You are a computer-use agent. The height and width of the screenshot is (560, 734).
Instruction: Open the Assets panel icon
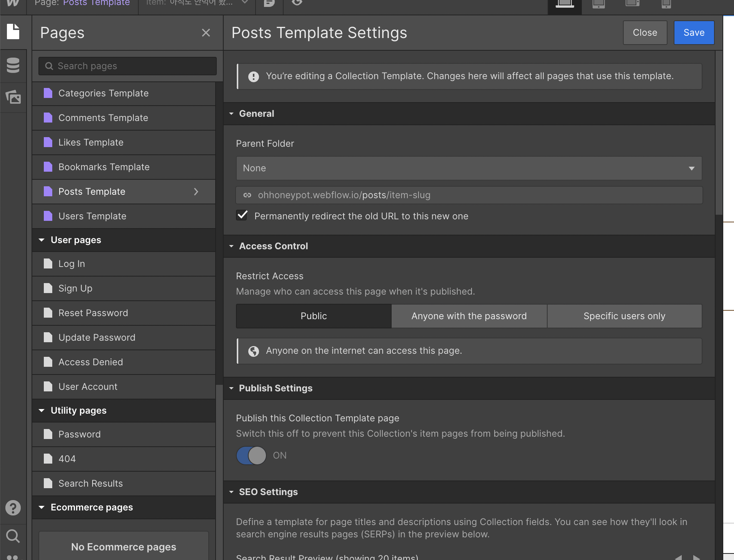click(13, 97)
